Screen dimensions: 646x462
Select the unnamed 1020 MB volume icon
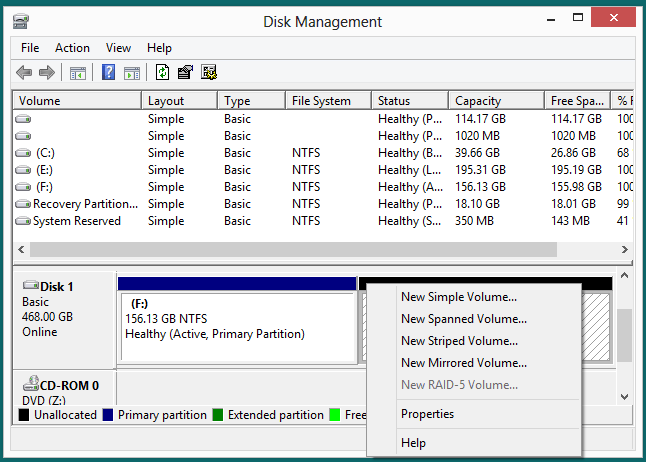23,136
